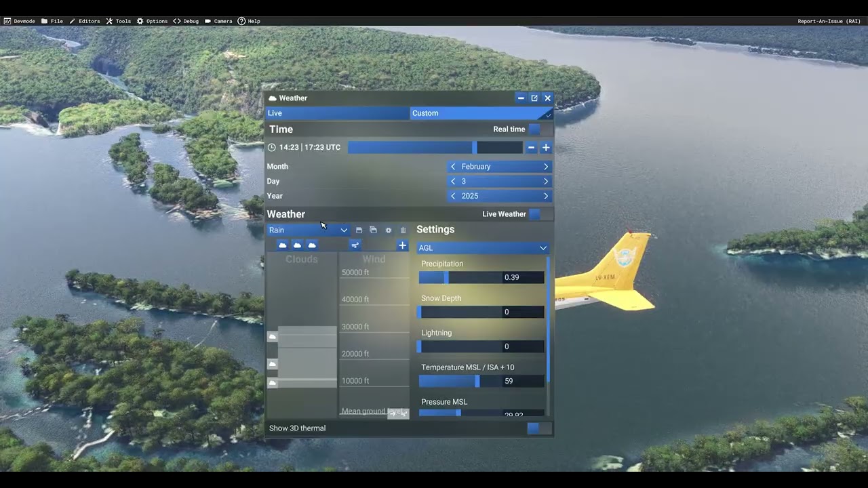Toggle the Show 3D thermal switch
868x488 pixels.
click(540, 428)
